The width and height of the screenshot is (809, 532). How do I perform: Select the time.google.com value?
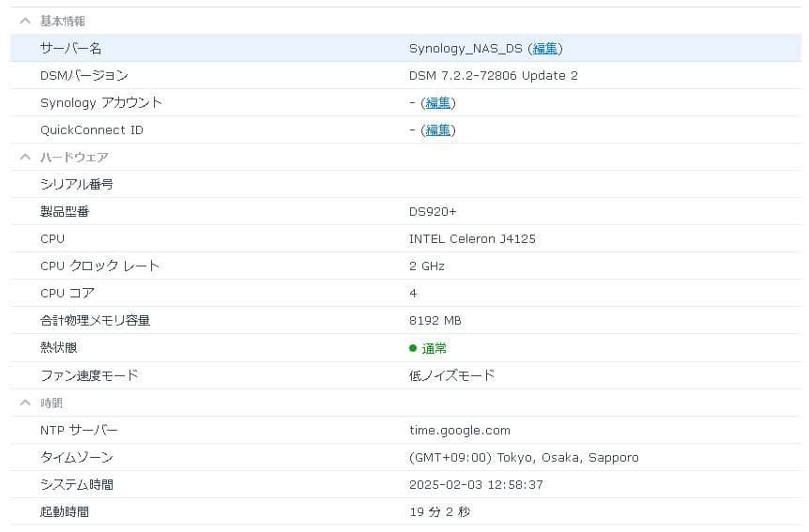(x=460, y=431)
